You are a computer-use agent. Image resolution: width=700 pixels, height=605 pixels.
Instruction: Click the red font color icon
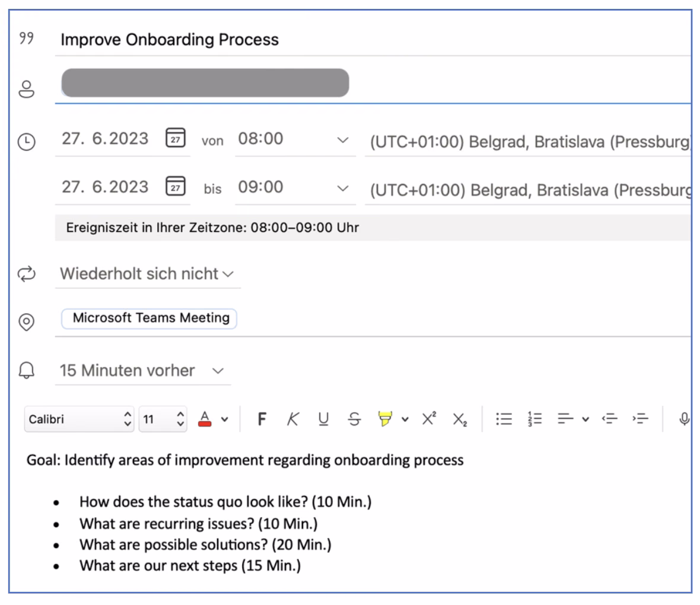[x=205, y=419]
